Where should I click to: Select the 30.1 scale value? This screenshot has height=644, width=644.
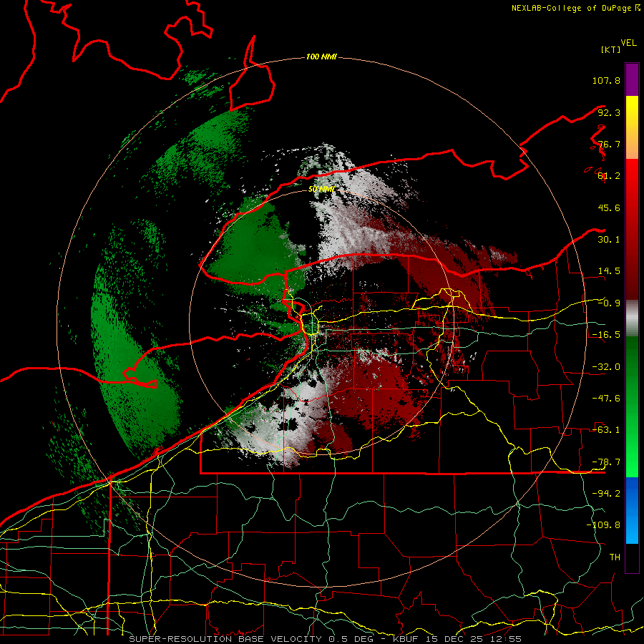click(x=609, y=240)
